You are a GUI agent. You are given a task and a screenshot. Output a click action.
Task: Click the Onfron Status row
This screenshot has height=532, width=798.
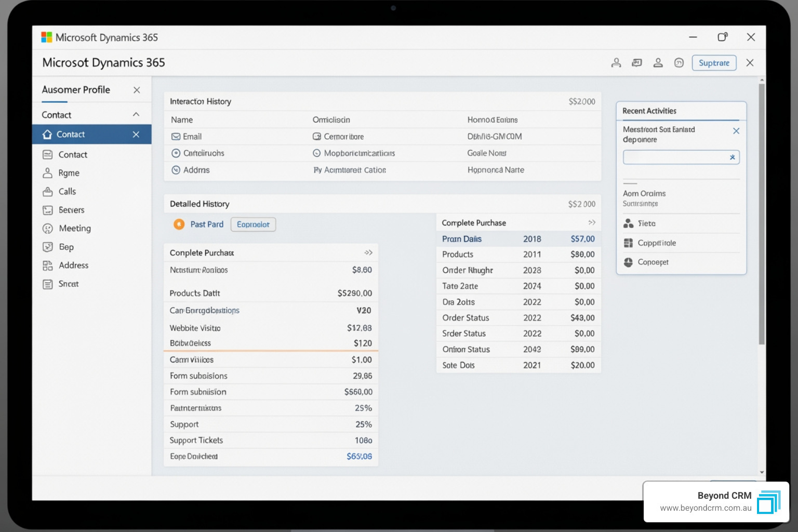(x=518, y=350)
